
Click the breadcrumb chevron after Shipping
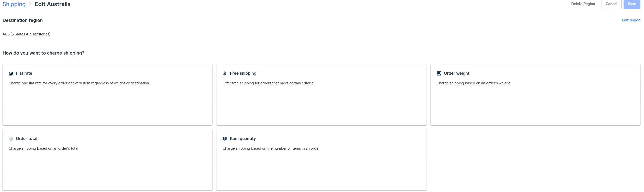pyautogui.click(x=30, y=4)
